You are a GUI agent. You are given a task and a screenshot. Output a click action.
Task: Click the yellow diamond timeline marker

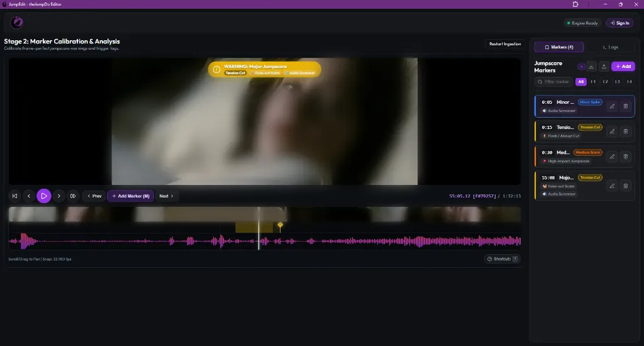pyautogui.click(x=280, y=225)
